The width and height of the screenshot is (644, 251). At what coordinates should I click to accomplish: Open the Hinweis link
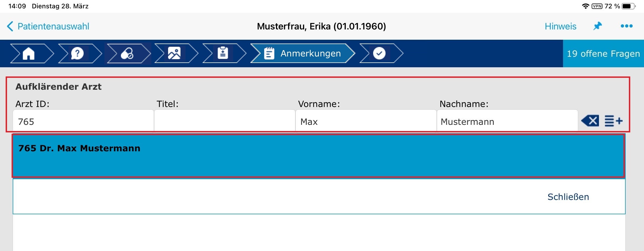tap(560, 26)
